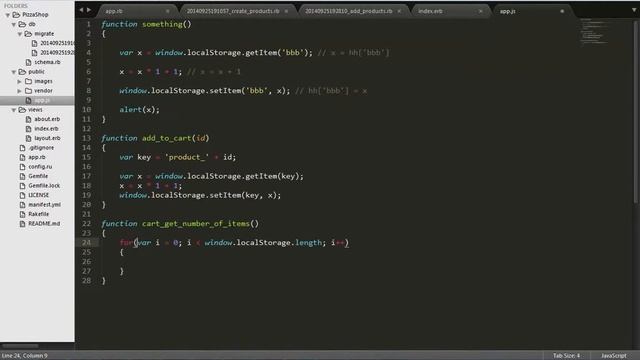Click the db folder icon
The width and height of the screenshot is (640, 360).
(x=22, y=24)
